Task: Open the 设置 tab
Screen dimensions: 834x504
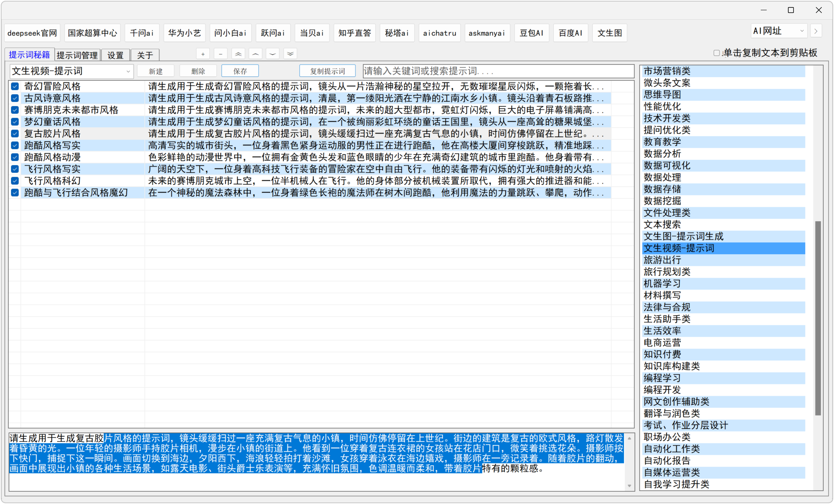Action: [116, 55]
